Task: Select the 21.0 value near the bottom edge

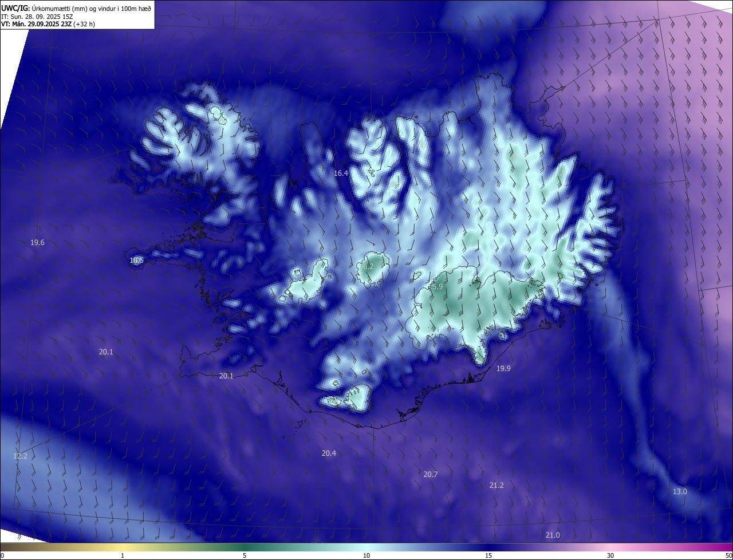Action: pyautogui.click(x=553, y=535)
